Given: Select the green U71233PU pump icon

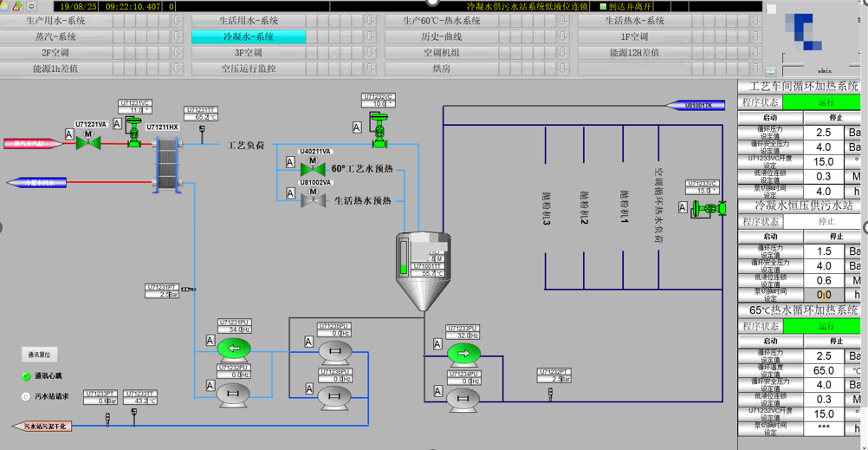Looking at the screenshot, I should 463,352.
